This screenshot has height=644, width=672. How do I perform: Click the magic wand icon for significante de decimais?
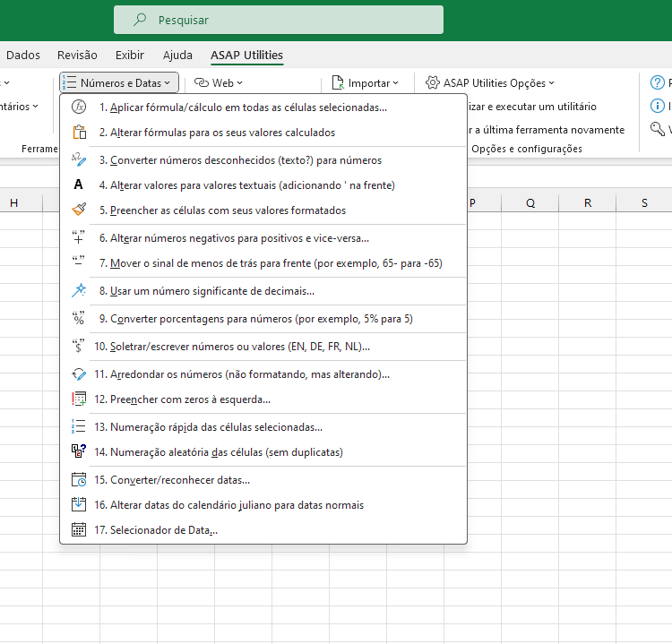[79, 290]
